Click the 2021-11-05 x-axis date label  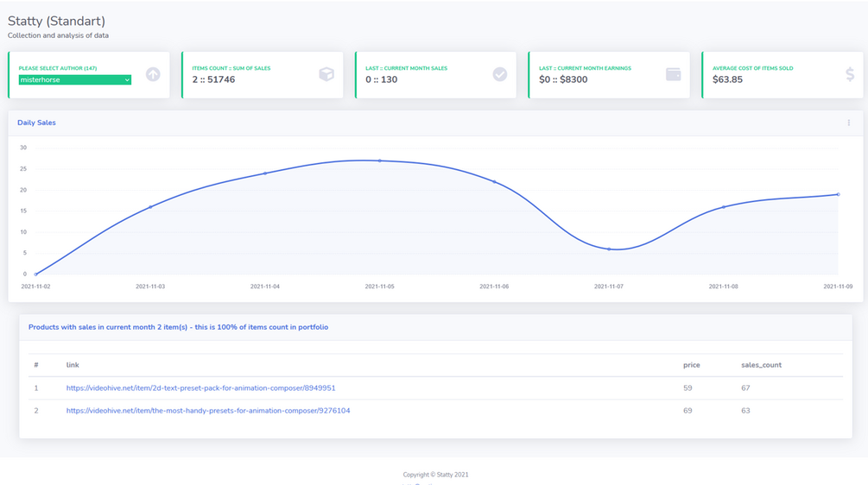pyautogui.click(x=380, y=287)
